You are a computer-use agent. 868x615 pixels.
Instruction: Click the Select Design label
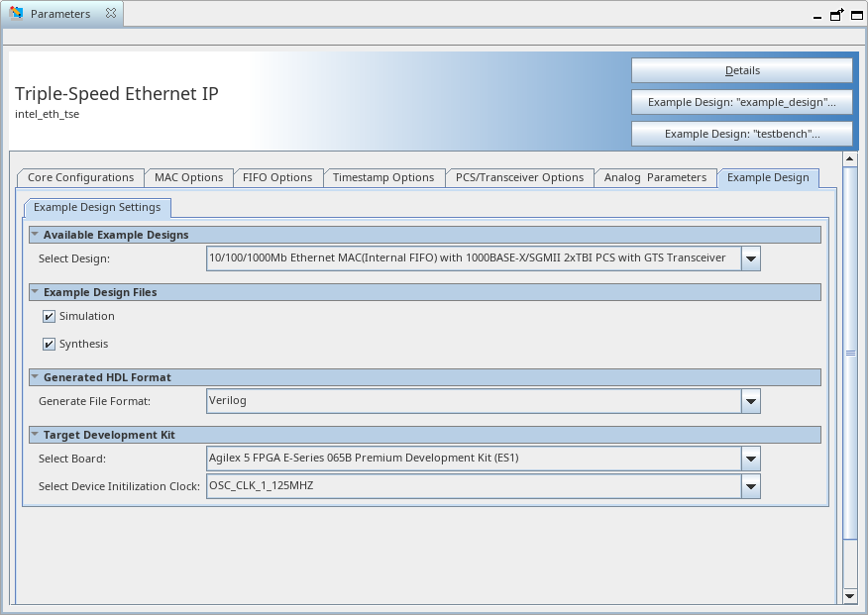click(74, 258)
